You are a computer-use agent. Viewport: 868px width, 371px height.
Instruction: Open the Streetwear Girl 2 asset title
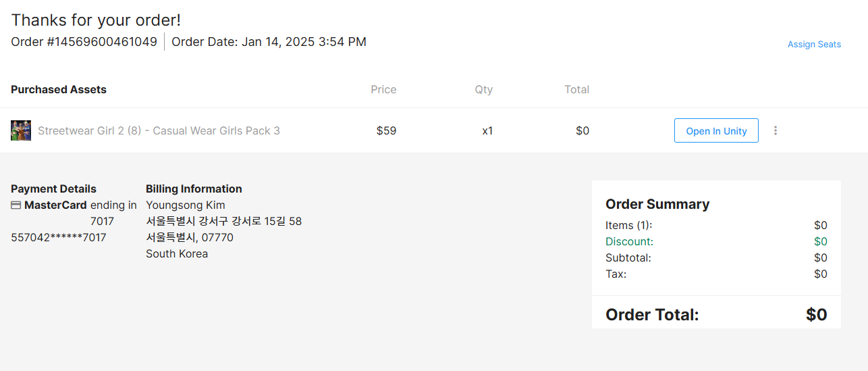pyautogui.click(x=159, y=131)
